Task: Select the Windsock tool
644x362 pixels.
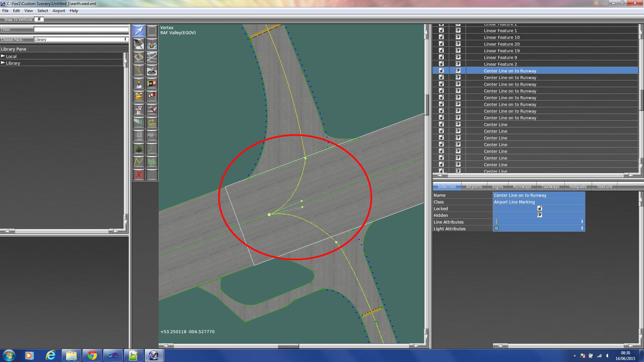Action: click(x=152, y=96)
